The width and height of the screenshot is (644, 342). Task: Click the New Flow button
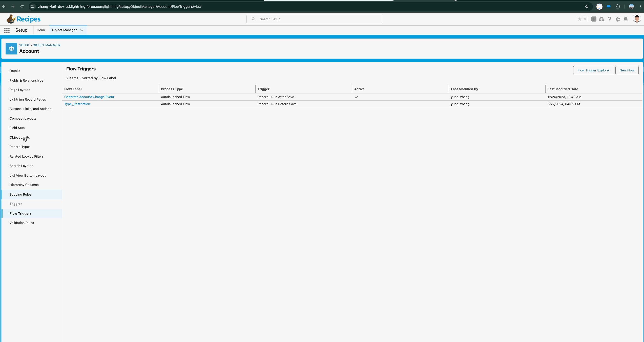tap(627, 70)
